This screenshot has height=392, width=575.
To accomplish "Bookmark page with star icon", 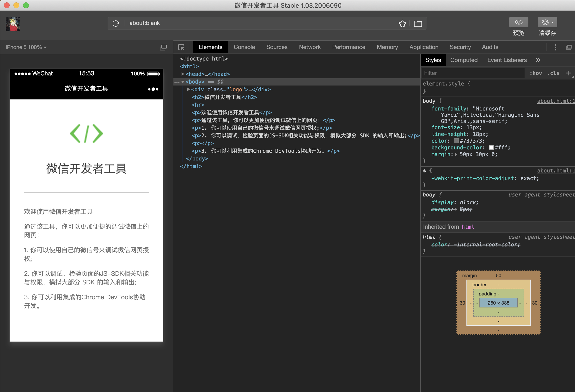I will pos(402,24).
